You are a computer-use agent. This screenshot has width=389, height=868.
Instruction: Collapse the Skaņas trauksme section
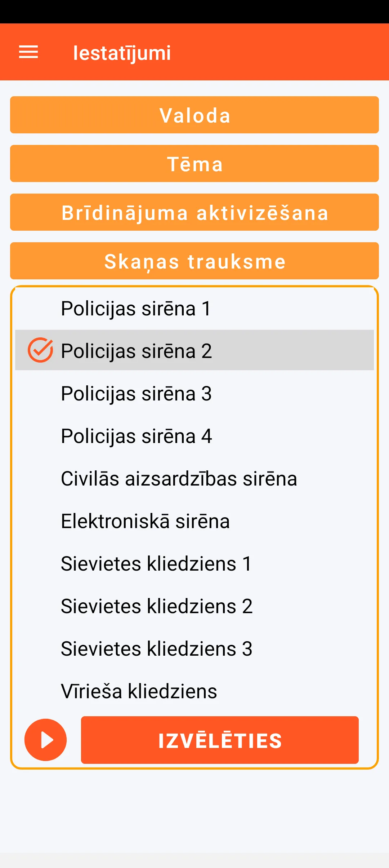(x=194, y=261)
